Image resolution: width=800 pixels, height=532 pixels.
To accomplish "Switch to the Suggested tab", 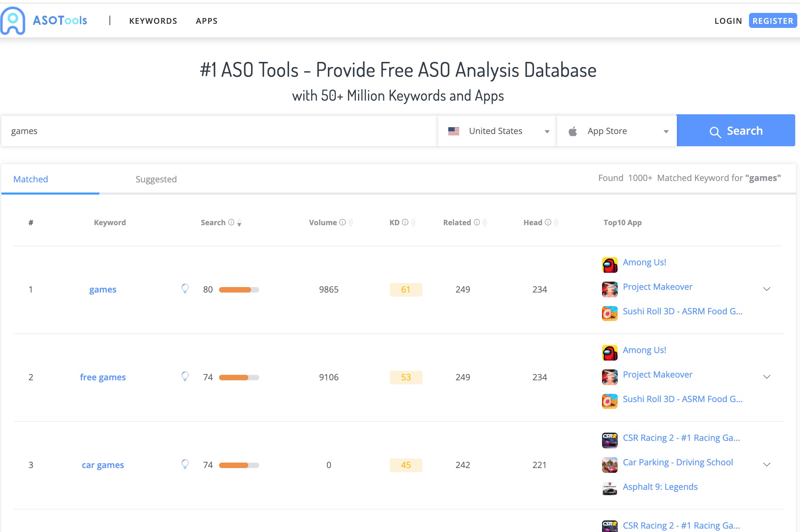I will click(x=156, y=179).
